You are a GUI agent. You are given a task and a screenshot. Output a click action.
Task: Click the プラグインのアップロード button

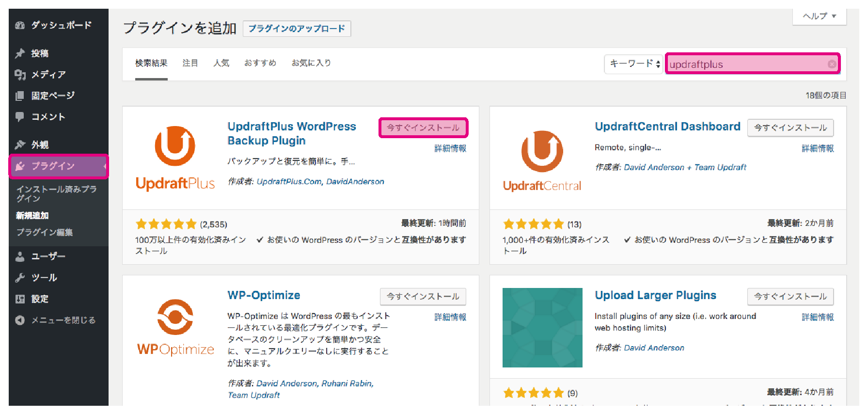(x=297, y=29)
